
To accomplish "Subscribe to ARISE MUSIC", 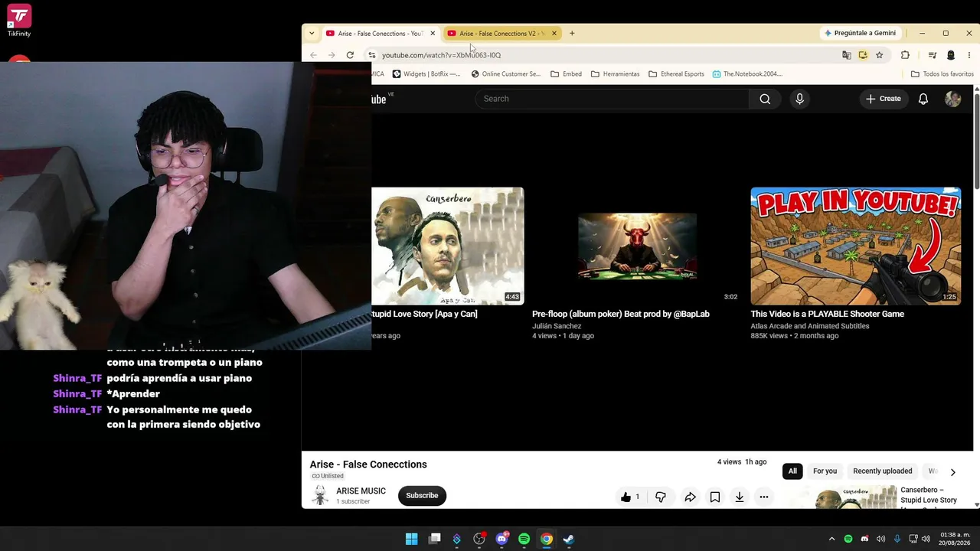I will pyautogui.click(x=422, y=496).
